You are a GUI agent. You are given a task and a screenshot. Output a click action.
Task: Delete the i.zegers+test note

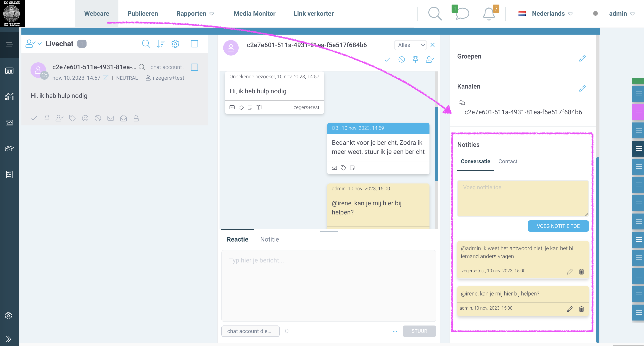[581, 272]
